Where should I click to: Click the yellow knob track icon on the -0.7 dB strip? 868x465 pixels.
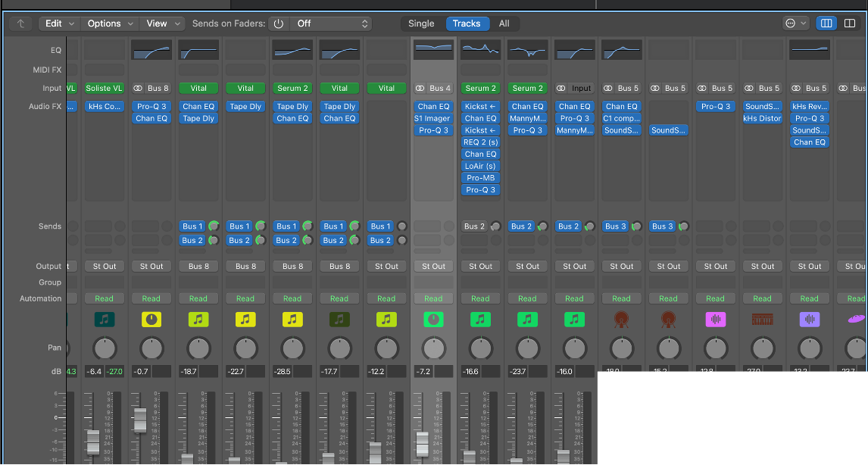click(x=151, y=320)
